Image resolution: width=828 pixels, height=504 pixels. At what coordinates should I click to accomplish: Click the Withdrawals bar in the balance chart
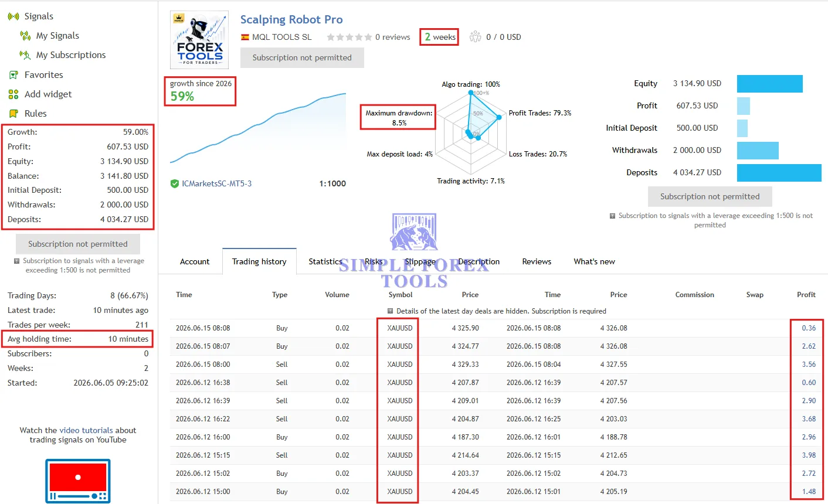(x=758, y=151)
